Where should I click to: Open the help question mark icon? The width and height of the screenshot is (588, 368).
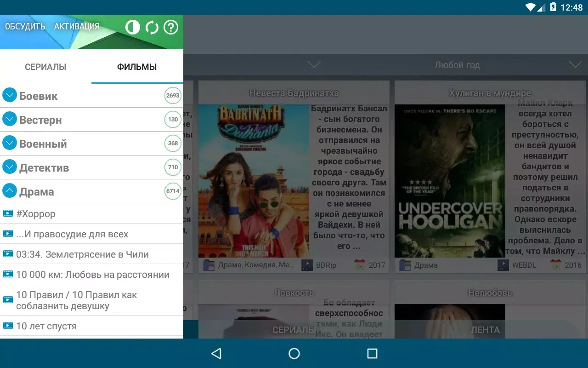click(x=171, y=28)
